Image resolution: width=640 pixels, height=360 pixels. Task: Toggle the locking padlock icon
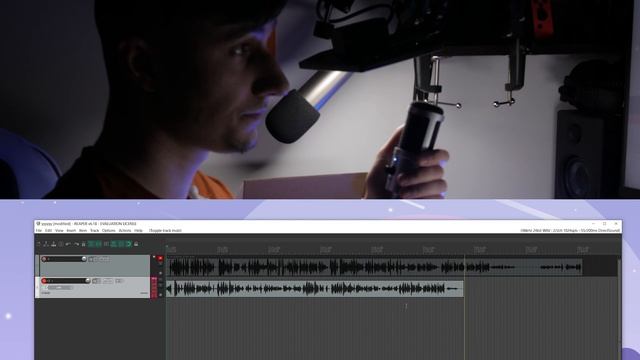pos(136,244)
